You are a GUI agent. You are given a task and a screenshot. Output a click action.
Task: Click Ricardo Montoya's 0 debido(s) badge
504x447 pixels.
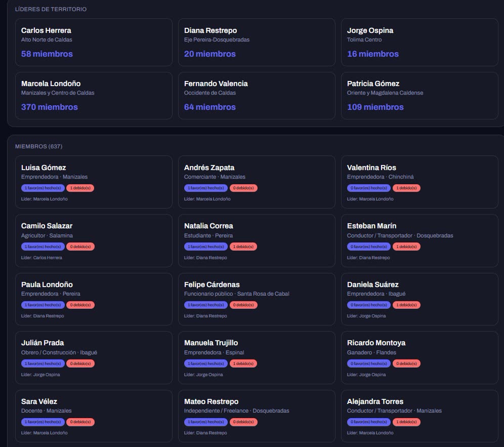pos(406,364)
